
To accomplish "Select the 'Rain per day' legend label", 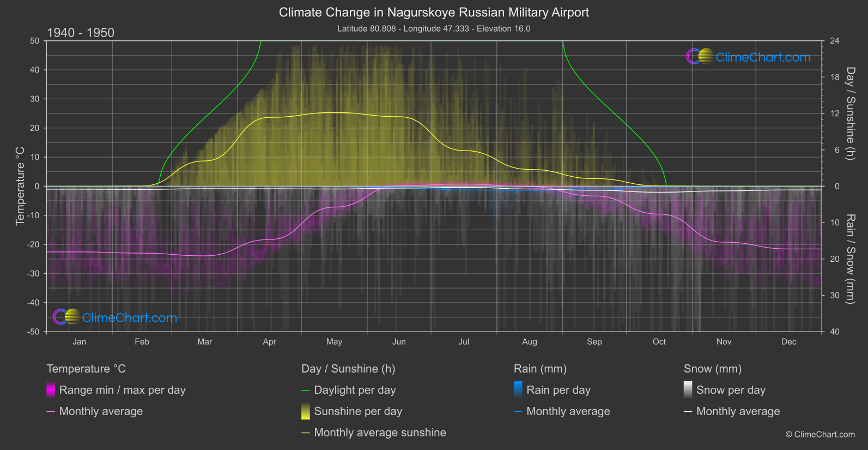I will click(559, 390).
